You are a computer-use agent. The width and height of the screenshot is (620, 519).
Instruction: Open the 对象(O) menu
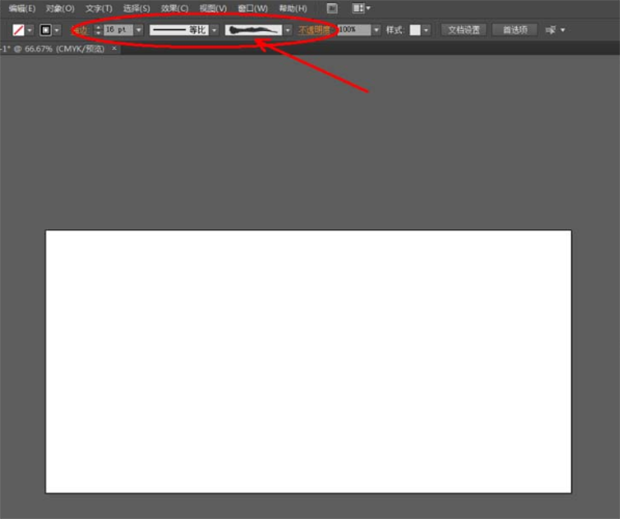(x=60, y=8)
